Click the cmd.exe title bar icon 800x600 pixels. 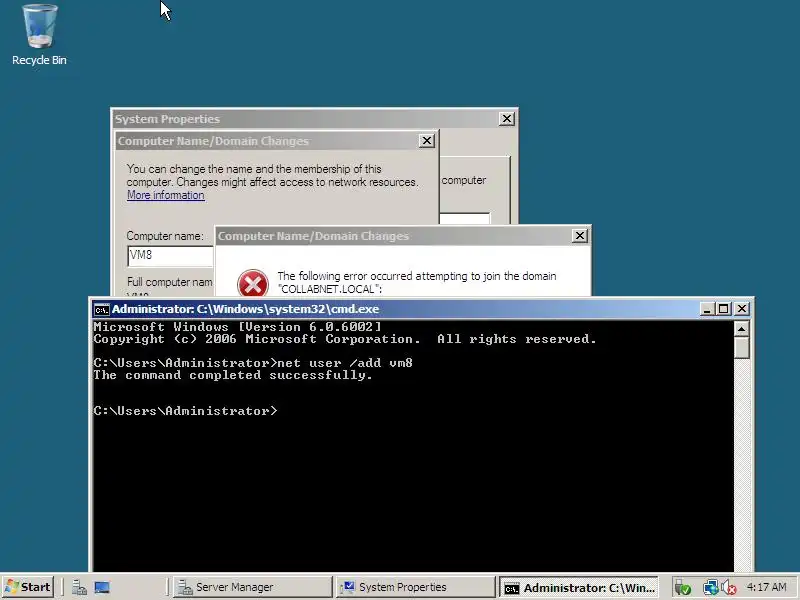click(102, 309)
